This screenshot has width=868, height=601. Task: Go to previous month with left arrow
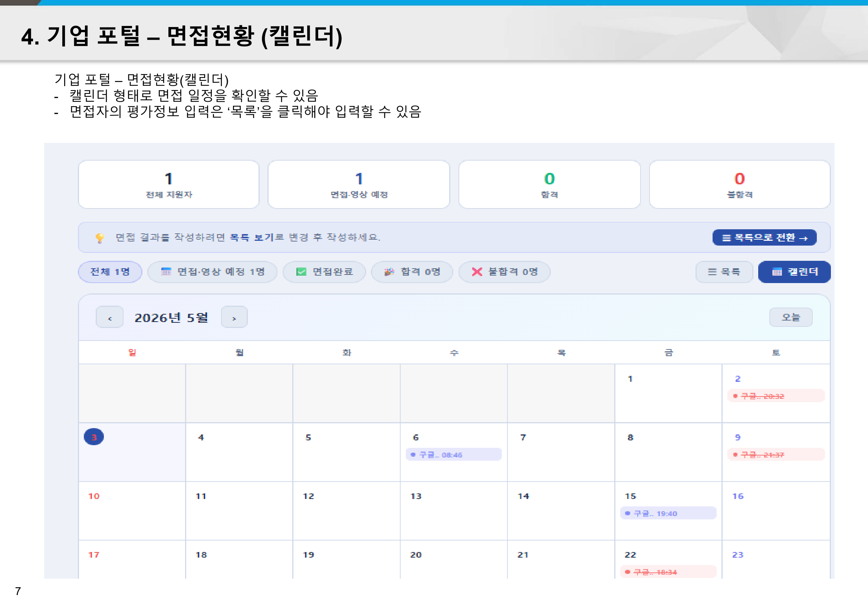(109, 317)
